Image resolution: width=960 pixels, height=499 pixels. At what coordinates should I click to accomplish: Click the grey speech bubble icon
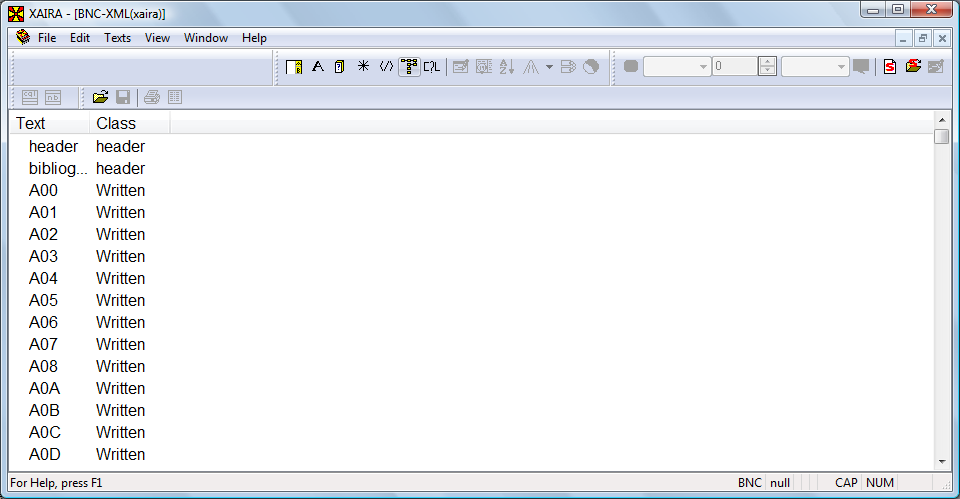point(861,66)
